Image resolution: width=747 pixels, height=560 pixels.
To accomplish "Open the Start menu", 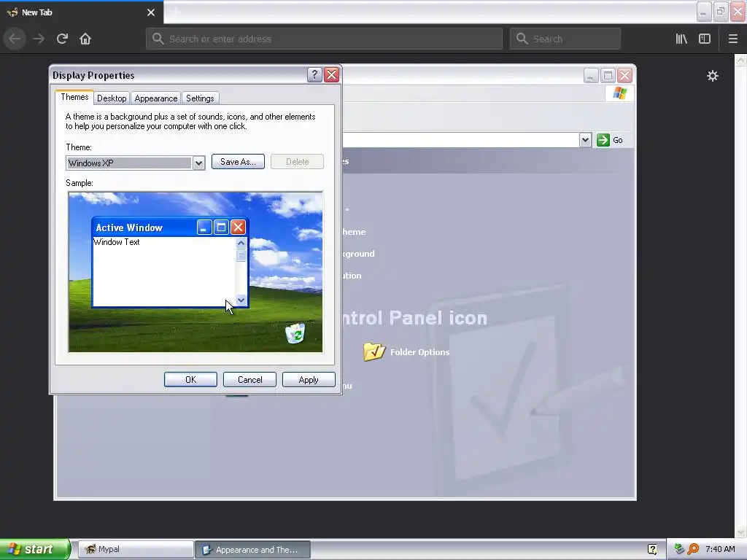I will click(34, 549).
